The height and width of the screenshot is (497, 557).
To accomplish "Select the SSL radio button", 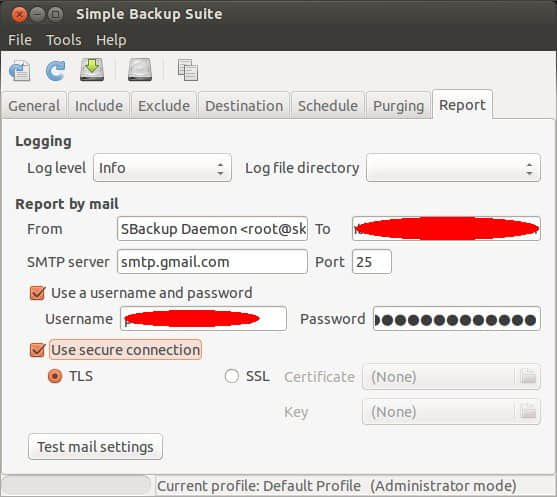I will click(232, 376).
